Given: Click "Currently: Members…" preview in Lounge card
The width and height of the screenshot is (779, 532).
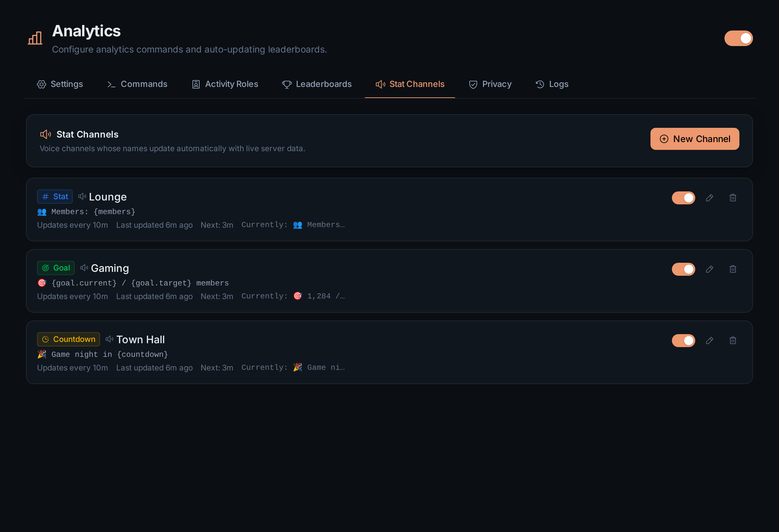Looking at the screenshot, I should pos(293,225).
